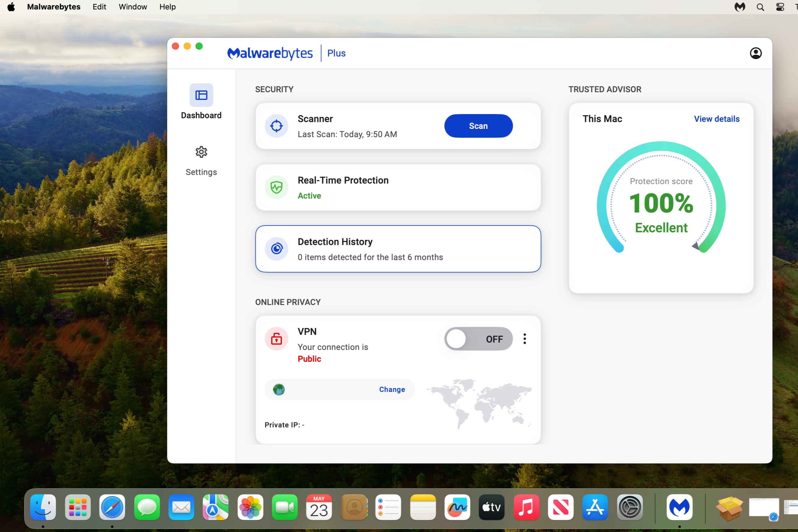Open Malwarebytes menu bar status icon
798x532 pixels.
(x=740, y=7)
